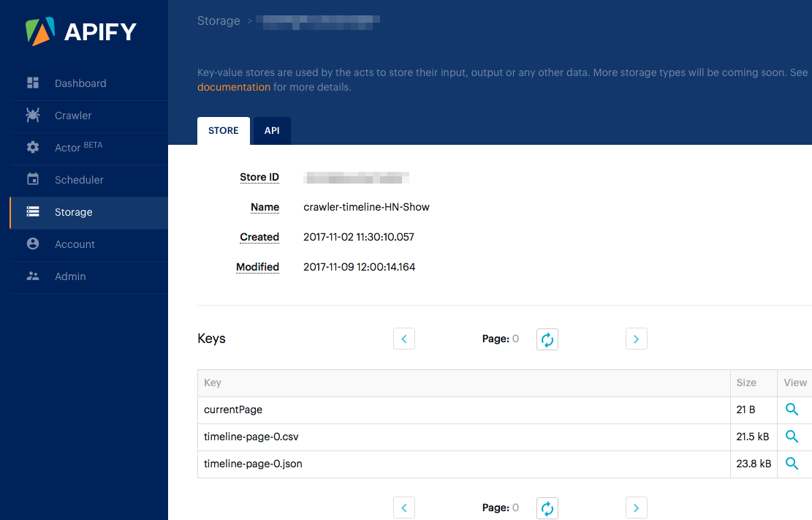This screenshot has height=520, width=812.
Task: Open the Admin people icon
Action: click(32, 277)
